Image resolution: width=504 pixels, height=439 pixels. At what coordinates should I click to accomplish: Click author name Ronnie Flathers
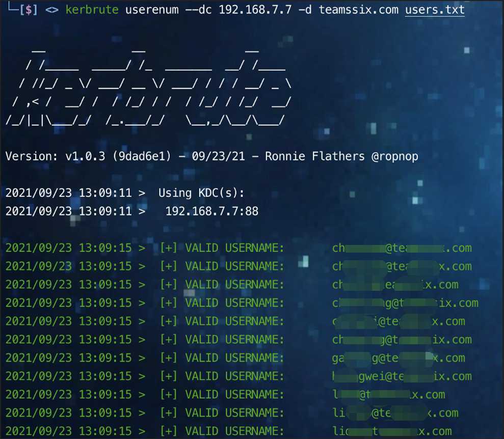[314, 156]
